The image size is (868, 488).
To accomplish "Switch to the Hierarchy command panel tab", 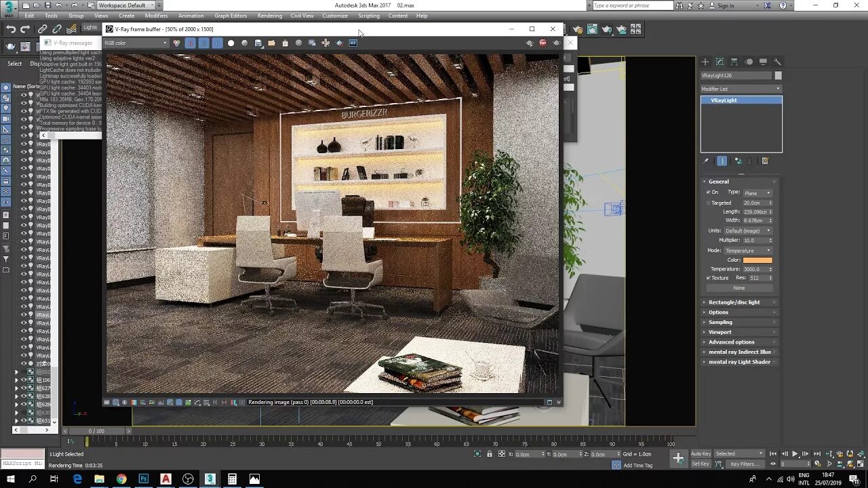I will click(734, 62).
